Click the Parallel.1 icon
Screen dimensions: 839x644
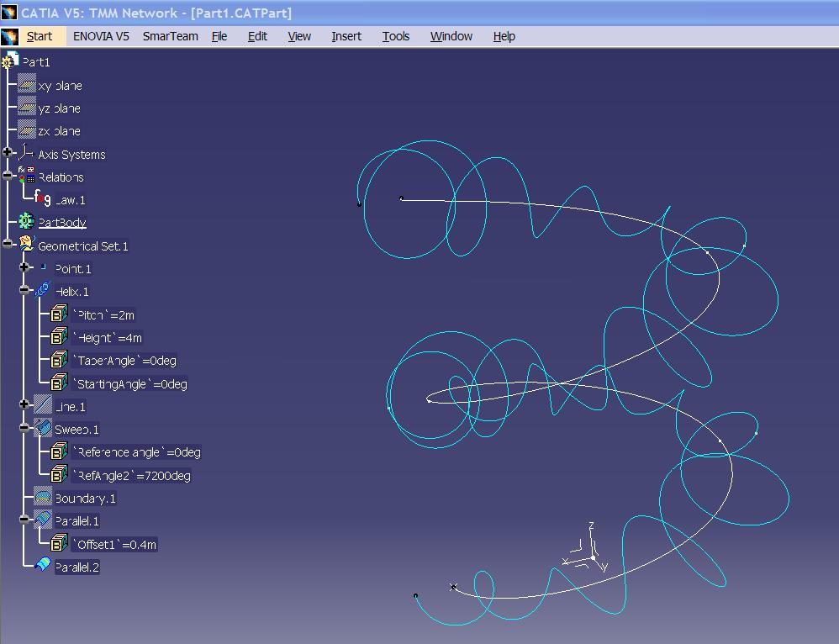(43, 520)
